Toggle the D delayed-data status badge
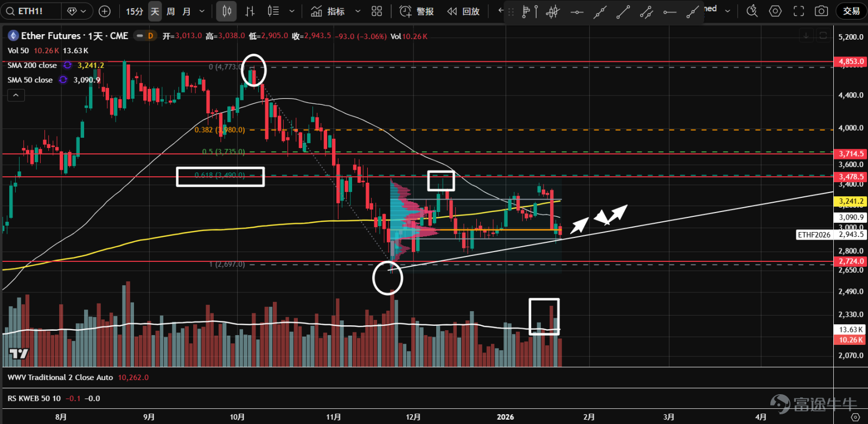This screenshot has width=868, height=424. [150, 36]
